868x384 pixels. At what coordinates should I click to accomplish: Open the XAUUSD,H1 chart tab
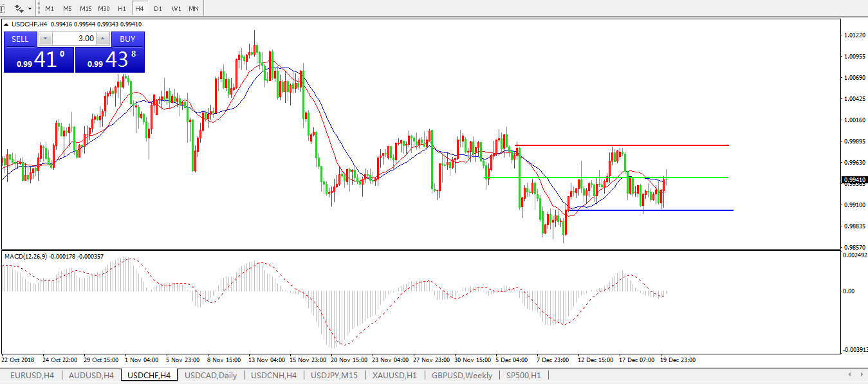pos(394,375)
